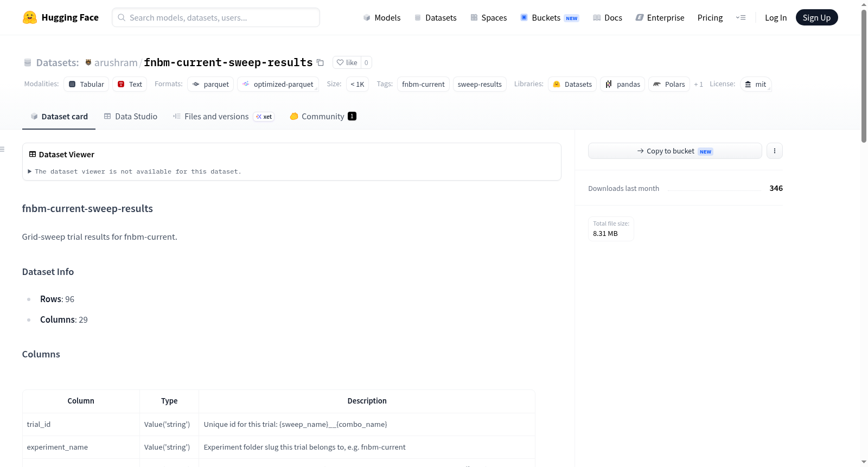Open the arushram profile link
Screen dimensions: 868x467
[x=116, y=62]
